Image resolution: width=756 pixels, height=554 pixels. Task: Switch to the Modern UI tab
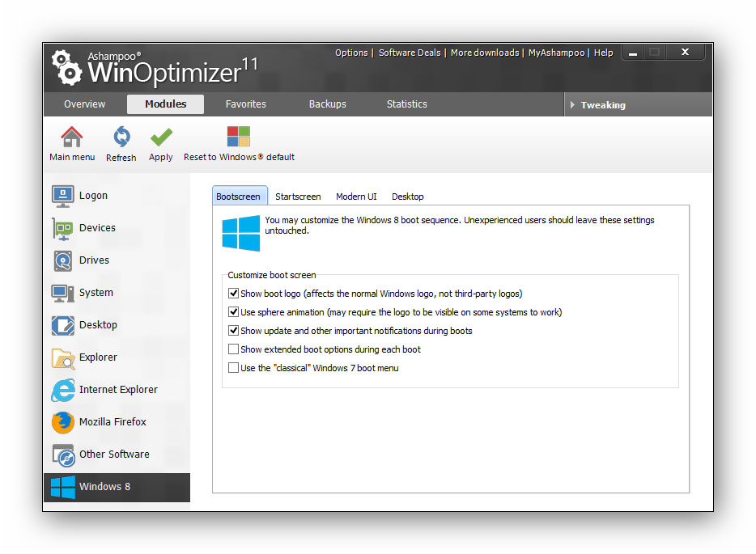356,197
